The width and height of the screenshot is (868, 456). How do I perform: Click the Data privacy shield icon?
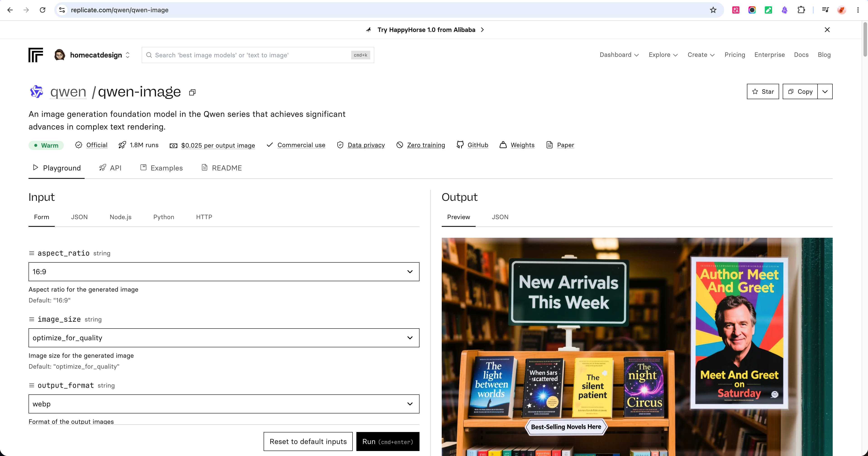[x=340, y=145]
